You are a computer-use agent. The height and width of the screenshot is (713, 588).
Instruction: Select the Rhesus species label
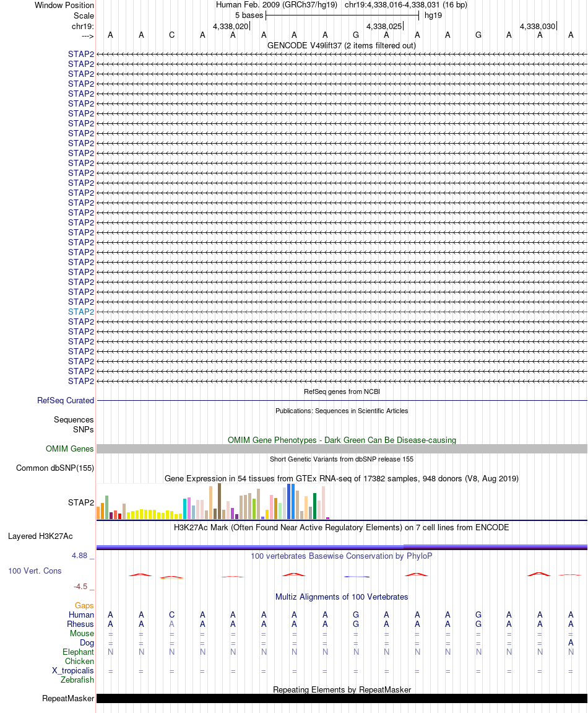pyautogui.click(x=80, y=624)
